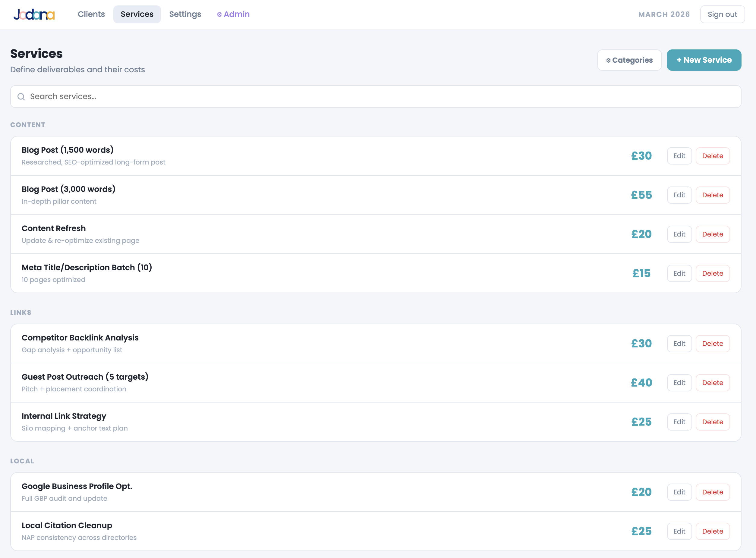Delete the Guest Post Outreach service
Image resolution: width=756 pixels, height=558 pixels.
coord(713,382)
